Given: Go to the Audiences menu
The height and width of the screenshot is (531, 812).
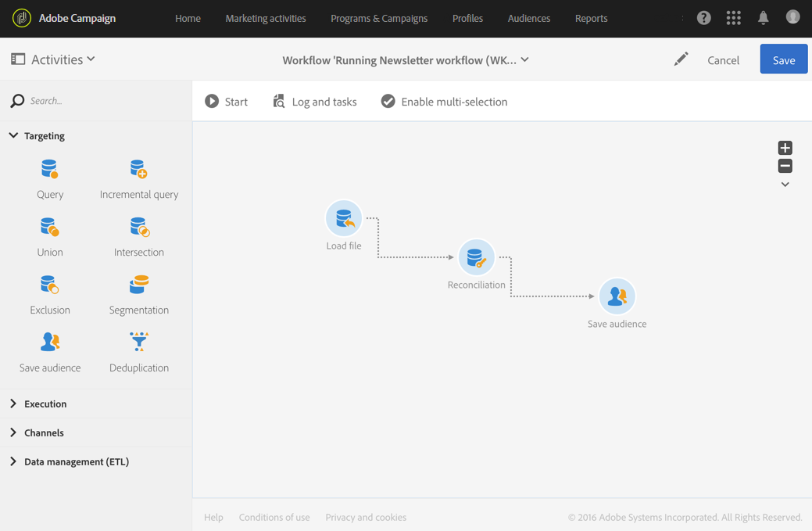Looking at the screenshot, I should (529, 19).
